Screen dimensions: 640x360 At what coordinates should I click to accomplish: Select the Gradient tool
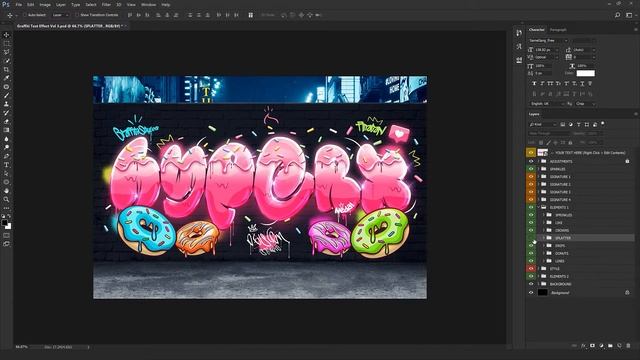point(6,130)
